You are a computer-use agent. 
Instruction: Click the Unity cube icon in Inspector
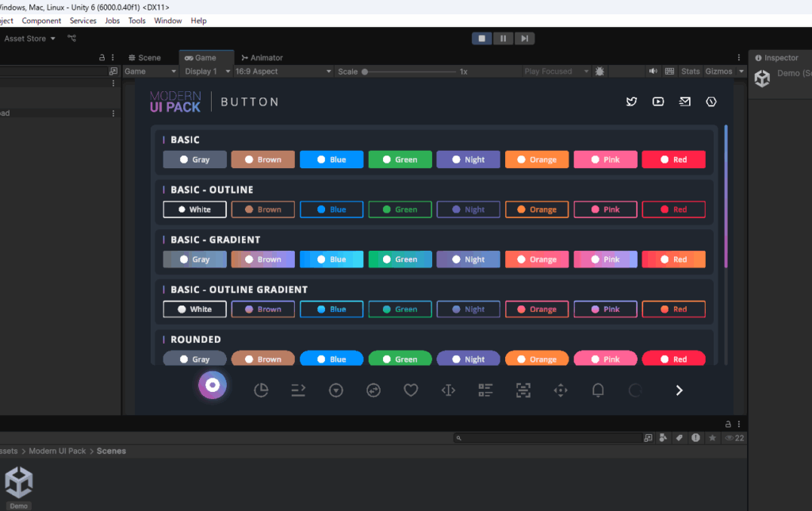tap(762, 79)
